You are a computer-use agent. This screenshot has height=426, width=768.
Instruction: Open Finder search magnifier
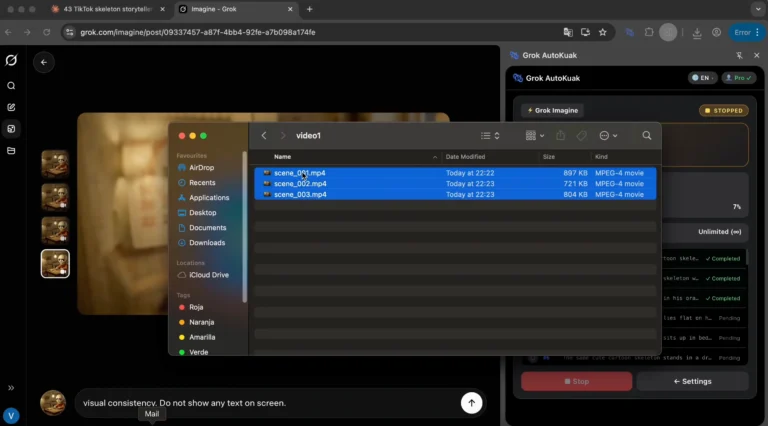coord(647,136)
